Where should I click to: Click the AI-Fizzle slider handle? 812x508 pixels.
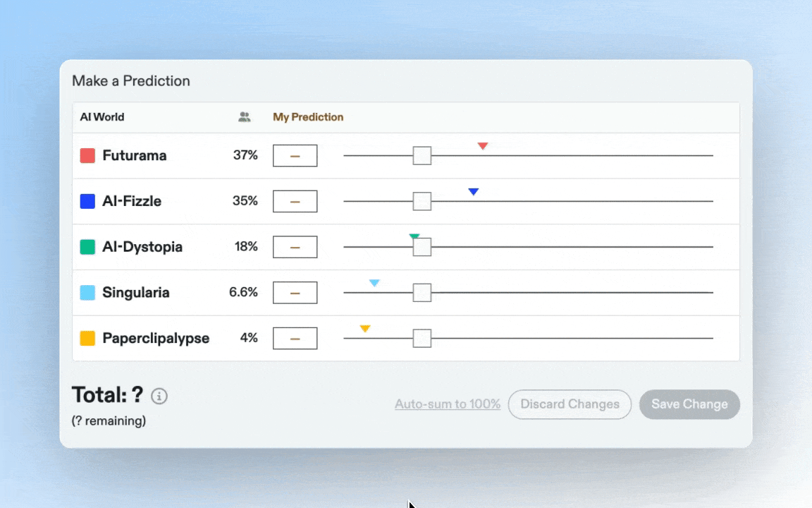(x=422, y=201)
